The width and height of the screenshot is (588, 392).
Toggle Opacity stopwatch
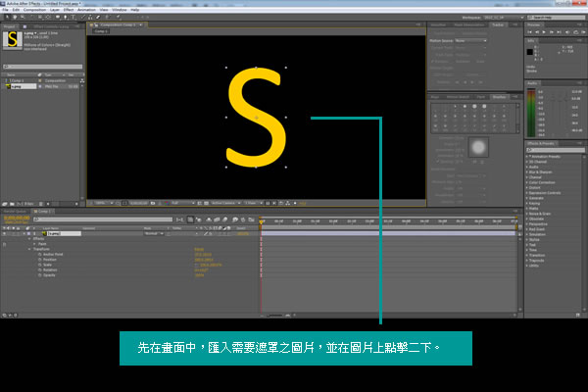coord(40,275)
